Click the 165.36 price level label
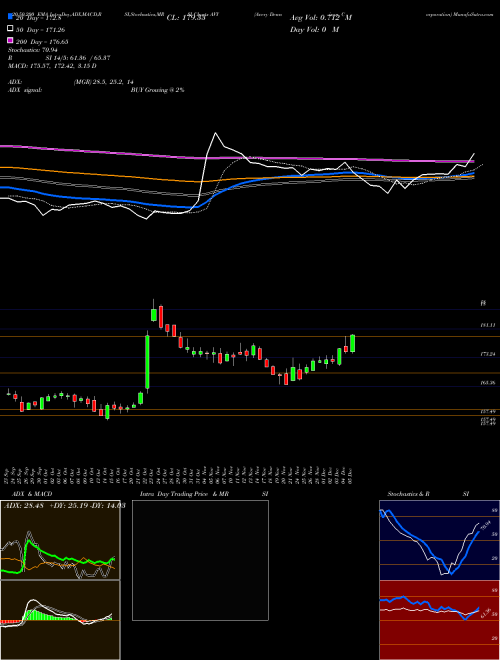Screen dimensions: 500x660 (x=488, y=383)
